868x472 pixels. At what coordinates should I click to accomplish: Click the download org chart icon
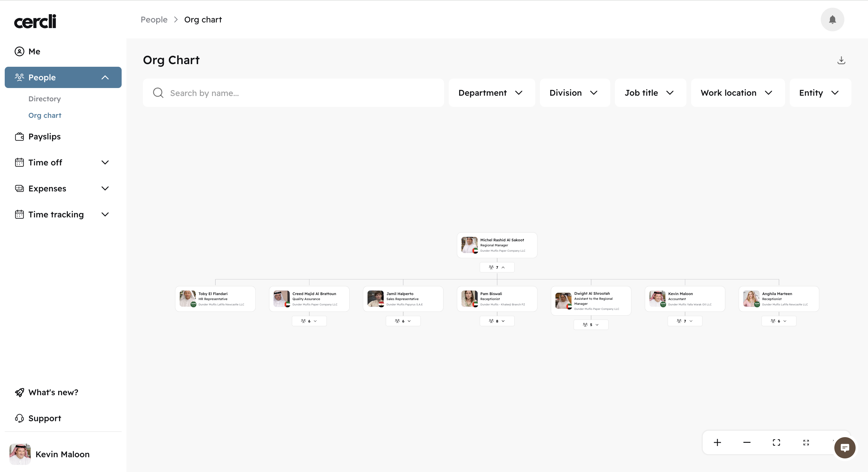841,60
